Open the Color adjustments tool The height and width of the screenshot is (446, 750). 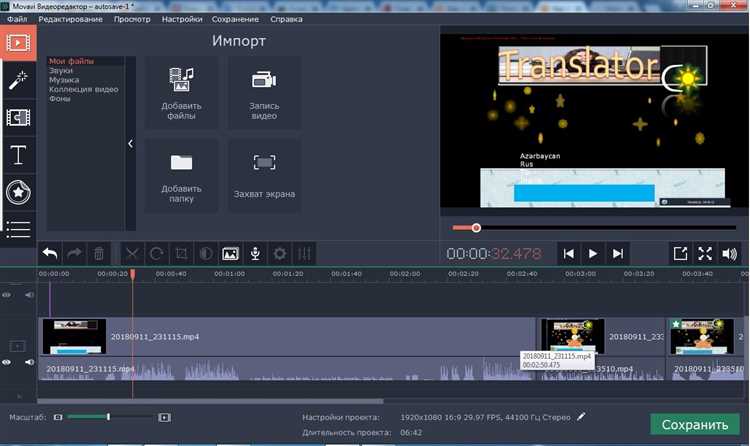(x=206, y=253)
